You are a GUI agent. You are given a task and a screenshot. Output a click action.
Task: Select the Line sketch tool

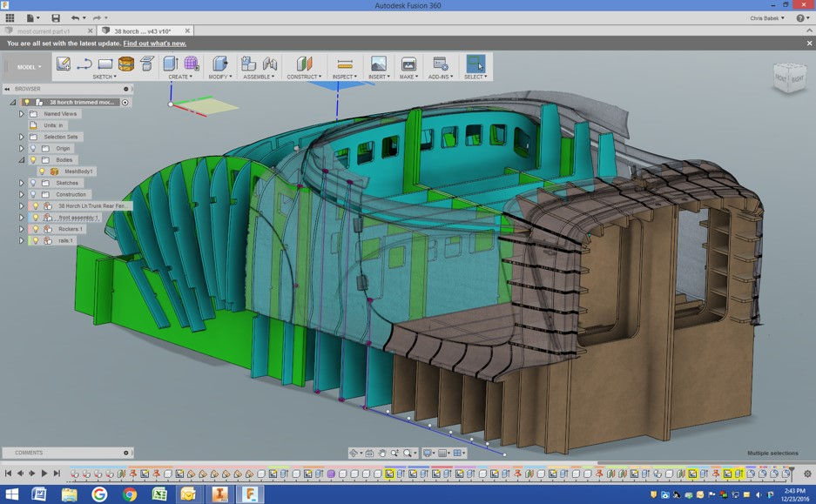(x=84, y=64)
